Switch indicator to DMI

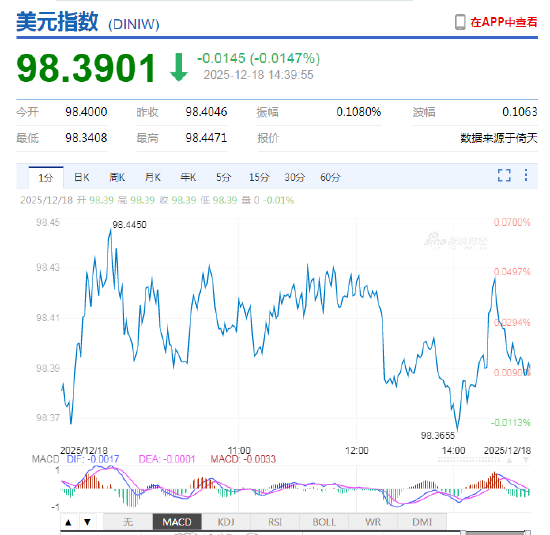(x=422, y=522)
